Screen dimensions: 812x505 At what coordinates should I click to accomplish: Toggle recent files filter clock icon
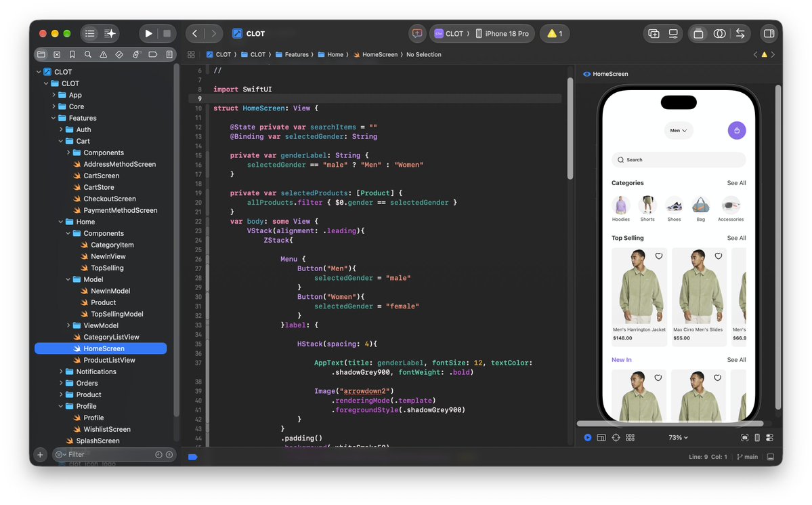pos(159,455)
